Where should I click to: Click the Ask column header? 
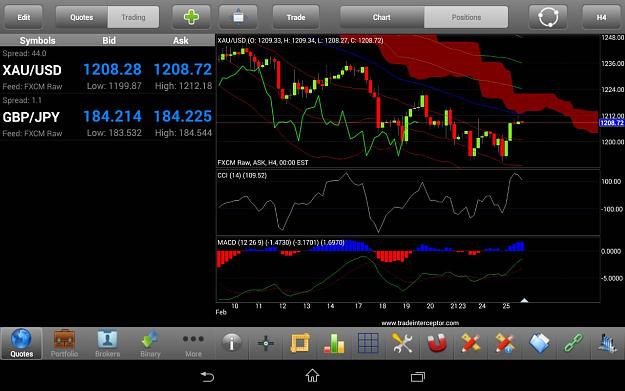coord(181,40)
